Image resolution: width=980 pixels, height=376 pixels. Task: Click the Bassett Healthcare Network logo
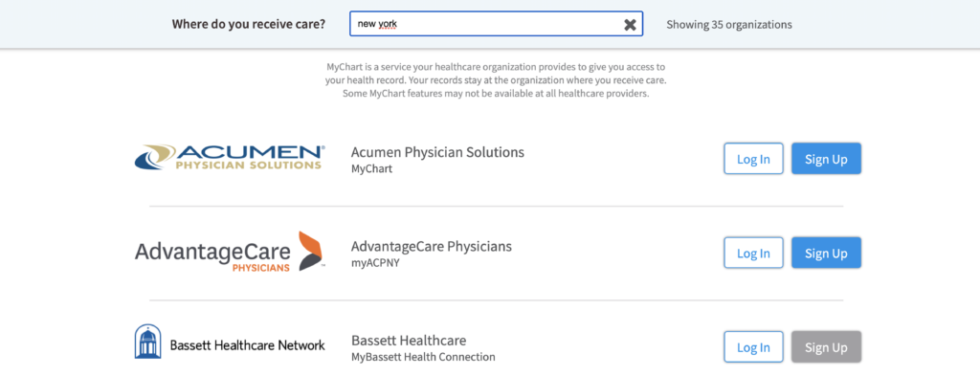pos(230,342)
